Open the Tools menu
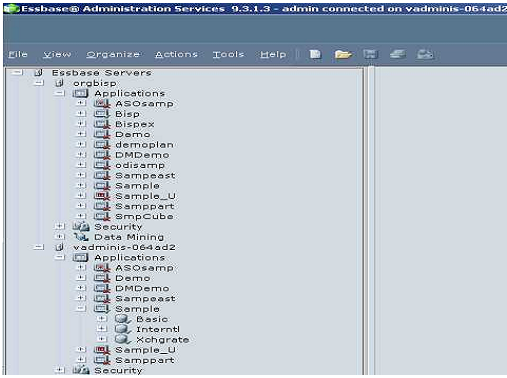Image resolution: width=507 pixels, height=378 pixels. coord(228,54)
